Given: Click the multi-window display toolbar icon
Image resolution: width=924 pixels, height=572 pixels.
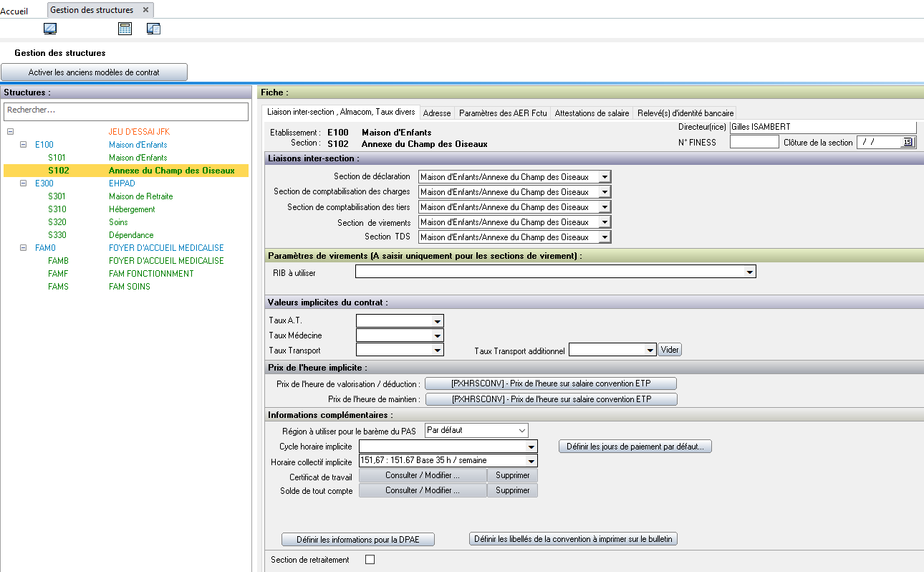Looking at the screenshot, I should point(153,29).
